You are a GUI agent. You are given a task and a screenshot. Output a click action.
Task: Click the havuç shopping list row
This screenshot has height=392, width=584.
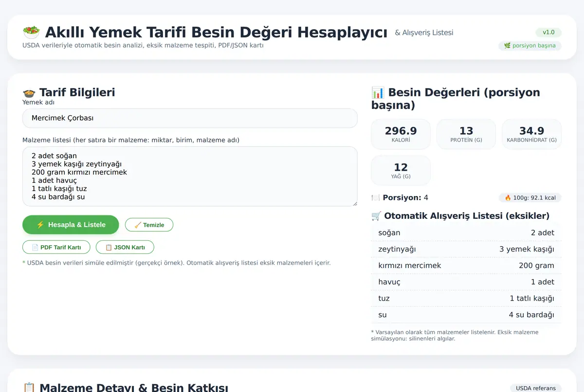point(466,282)
